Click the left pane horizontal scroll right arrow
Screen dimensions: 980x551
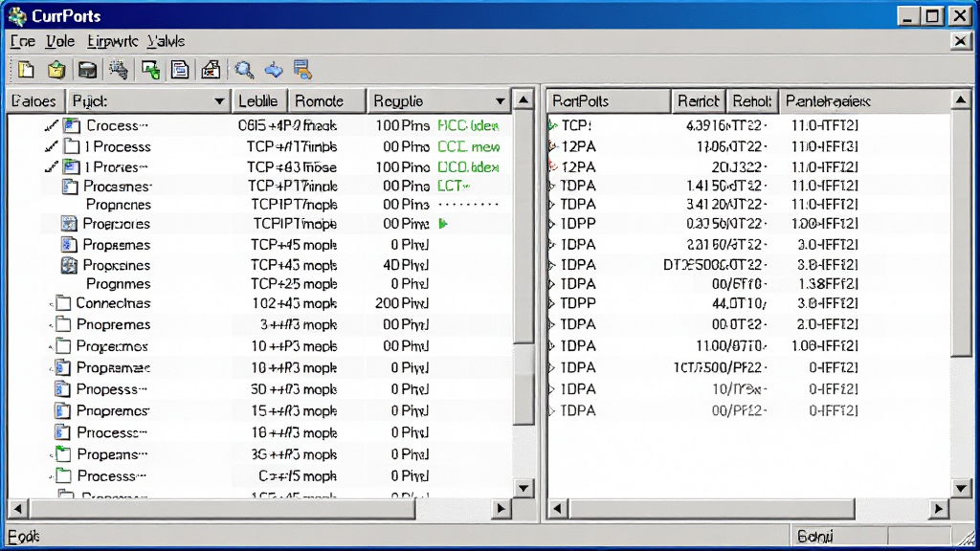click(501, 509)
